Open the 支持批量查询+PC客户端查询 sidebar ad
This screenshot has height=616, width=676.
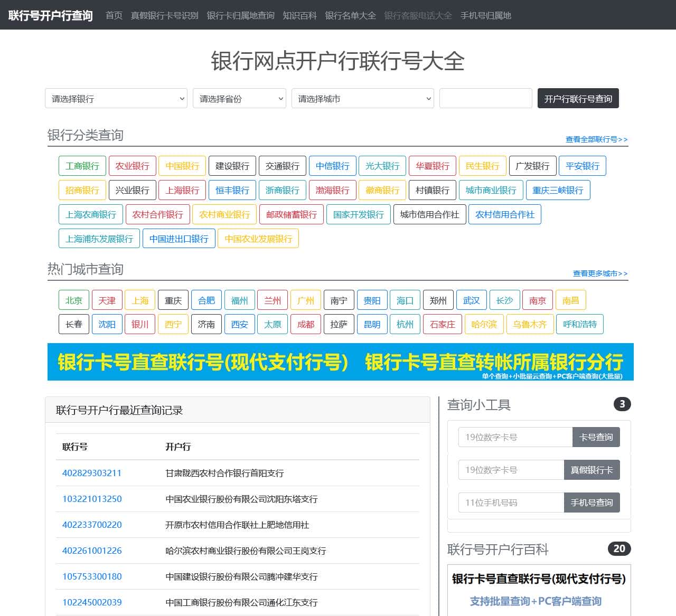coord(539,590)
